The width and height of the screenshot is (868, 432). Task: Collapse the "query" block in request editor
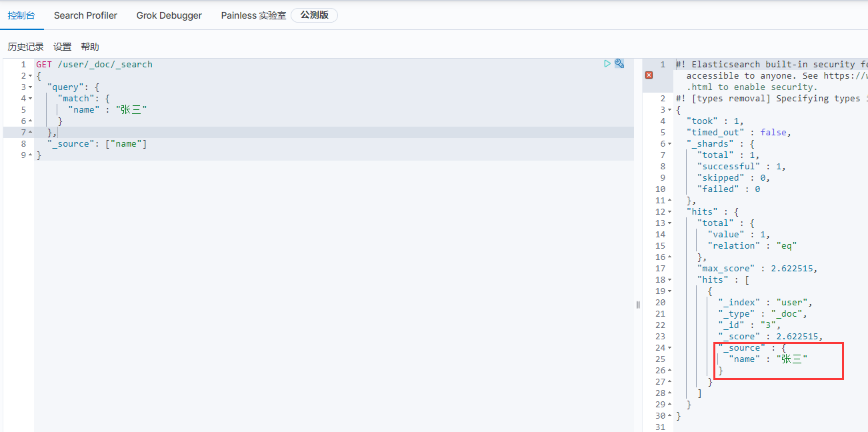click(x=30, y=87)
